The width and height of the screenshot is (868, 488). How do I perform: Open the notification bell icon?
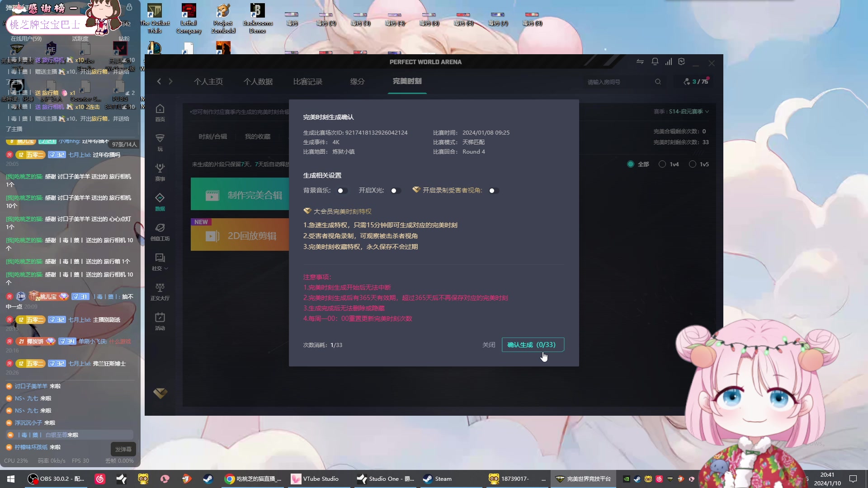click(655, 62)
